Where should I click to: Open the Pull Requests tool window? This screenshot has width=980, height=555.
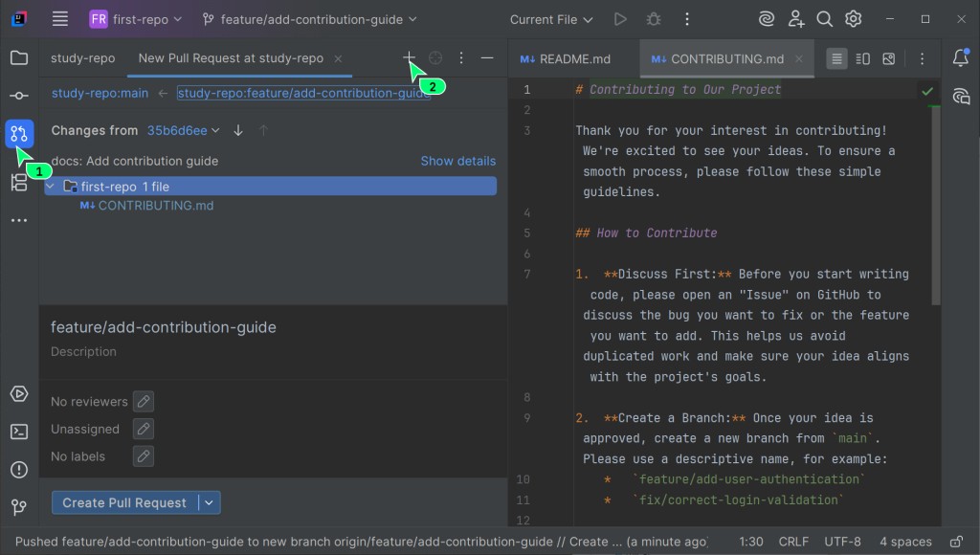(19, 133)
